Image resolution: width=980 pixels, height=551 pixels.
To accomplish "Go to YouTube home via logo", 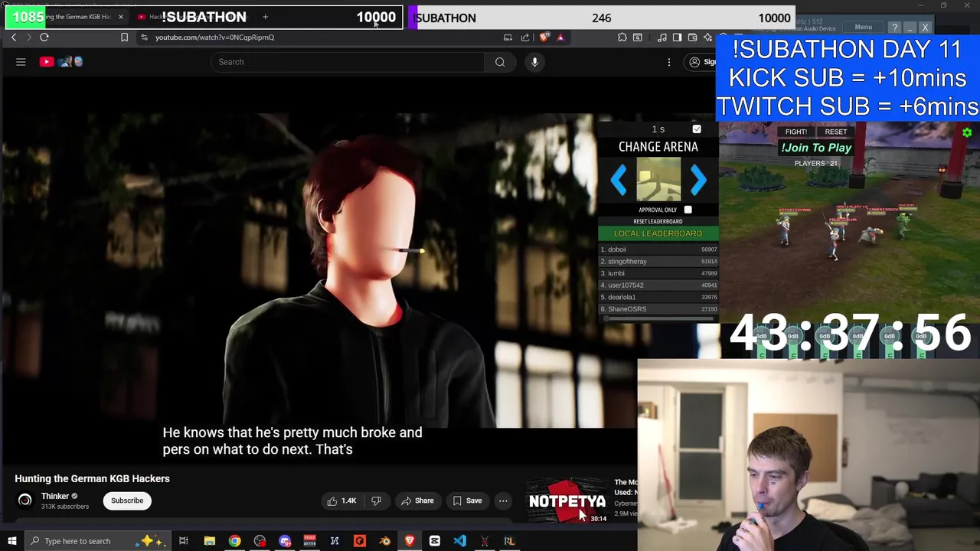I will click(61, 62).
